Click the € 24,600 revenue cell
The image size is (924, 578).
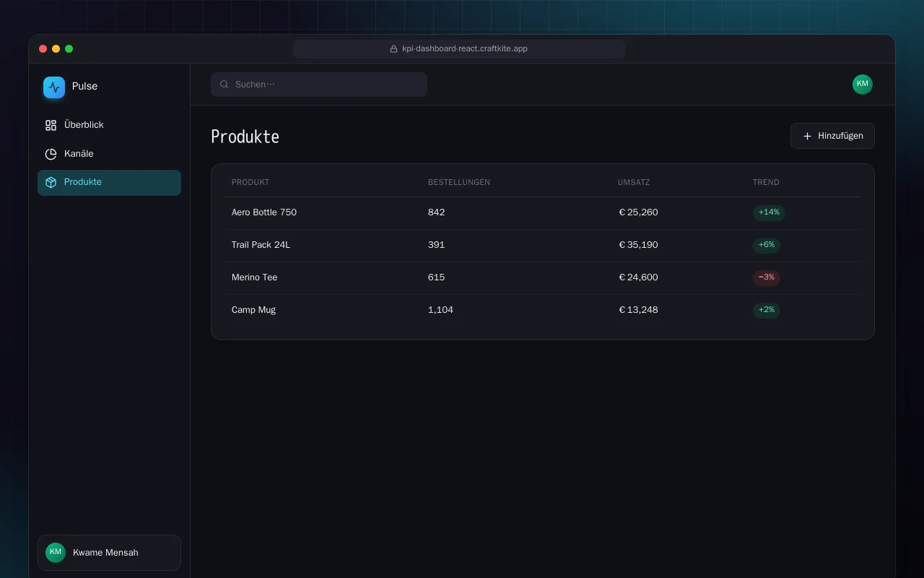coord(638,277)
